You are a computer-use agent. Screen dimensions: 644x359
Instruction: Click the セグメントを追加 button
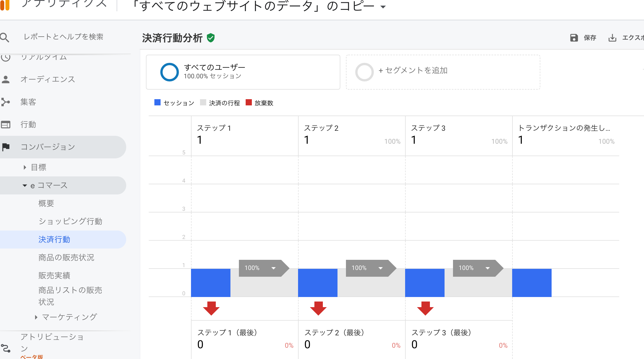pos(413,71)
